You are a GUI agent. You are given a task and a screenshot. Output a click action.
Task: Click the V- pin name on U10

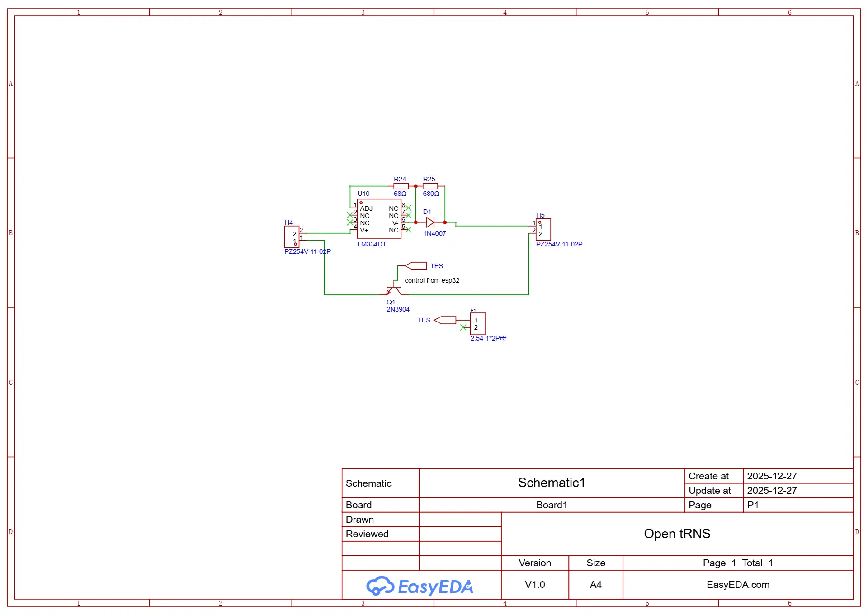point(395,223)
